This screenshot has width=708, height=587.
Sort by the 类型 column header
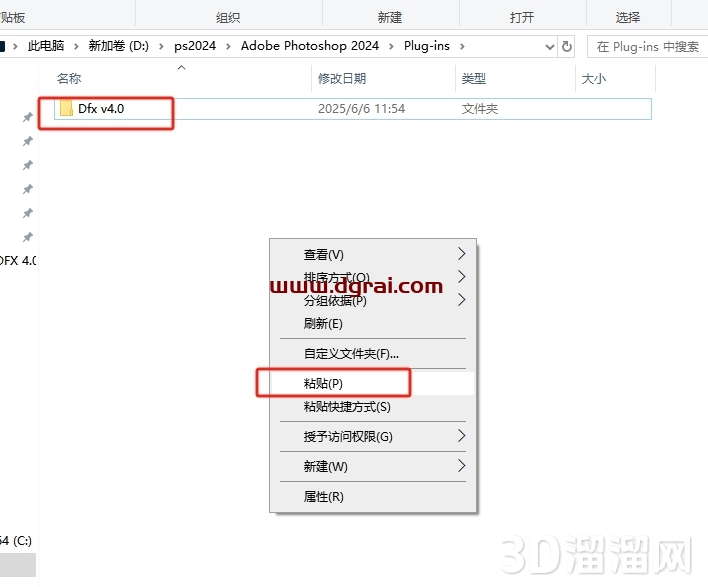point(474,79)
